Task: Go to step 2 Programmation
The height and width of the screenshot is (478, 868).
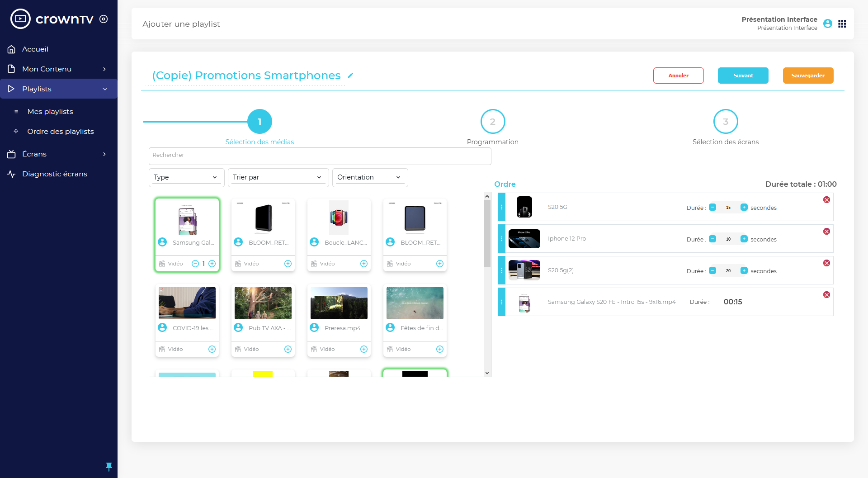Action: coord(492,122)
